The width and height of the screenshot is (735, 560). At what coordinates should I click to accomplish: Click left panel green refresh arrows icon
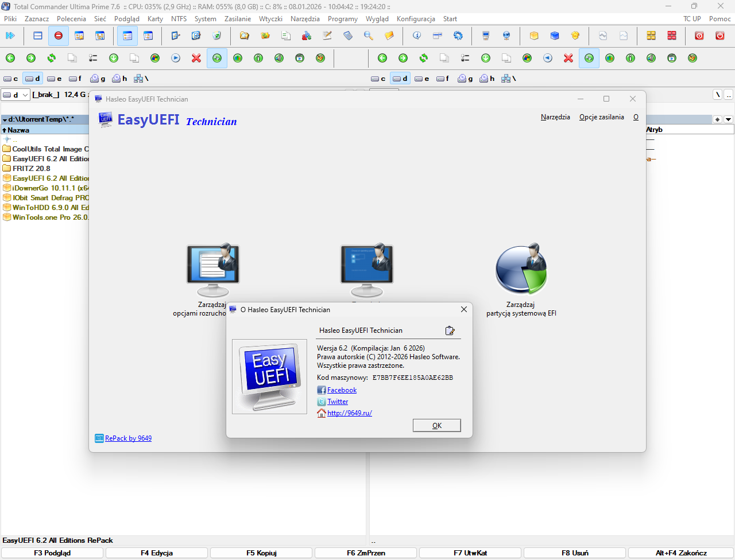click(52, 58)
